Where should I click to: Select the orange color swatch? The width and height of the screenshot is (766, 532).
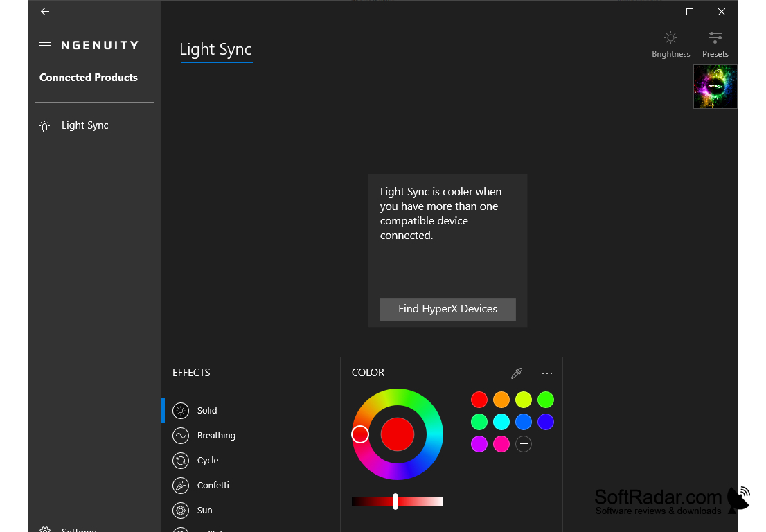501,400
